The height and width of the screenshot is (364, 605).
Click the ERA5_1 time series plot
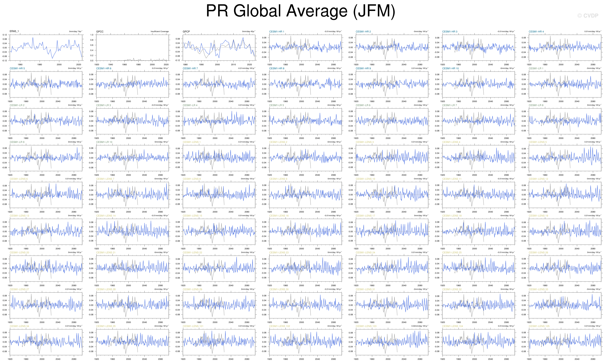46,48
